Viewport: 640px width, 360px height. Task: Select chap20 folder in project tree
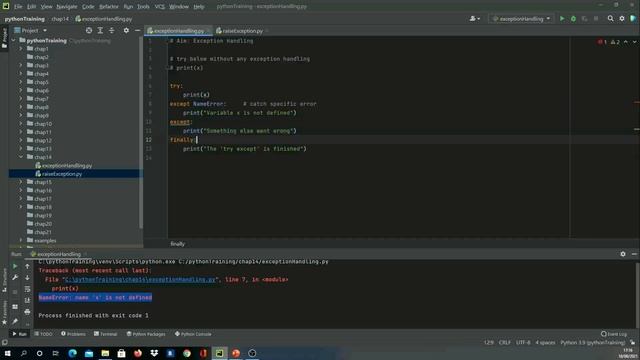(43, 224)
